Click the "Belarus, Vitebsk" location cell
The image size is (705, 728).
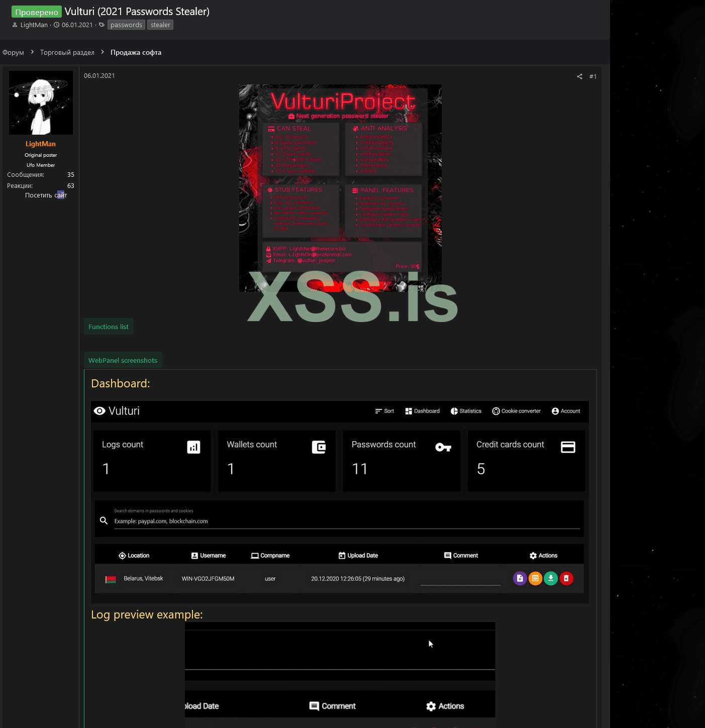click(x=143, y=579)
